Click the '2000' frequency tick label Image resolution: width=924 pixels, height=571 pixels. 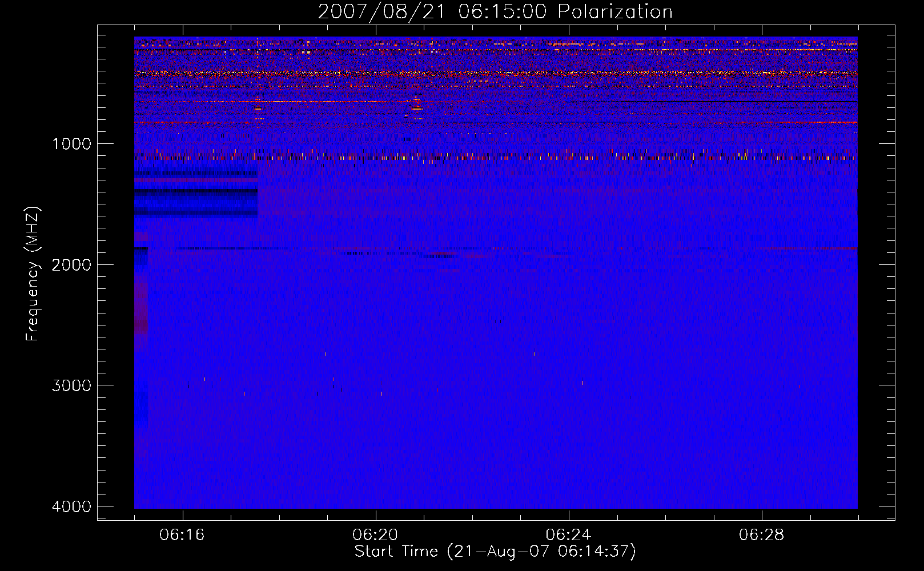[71, 264]
